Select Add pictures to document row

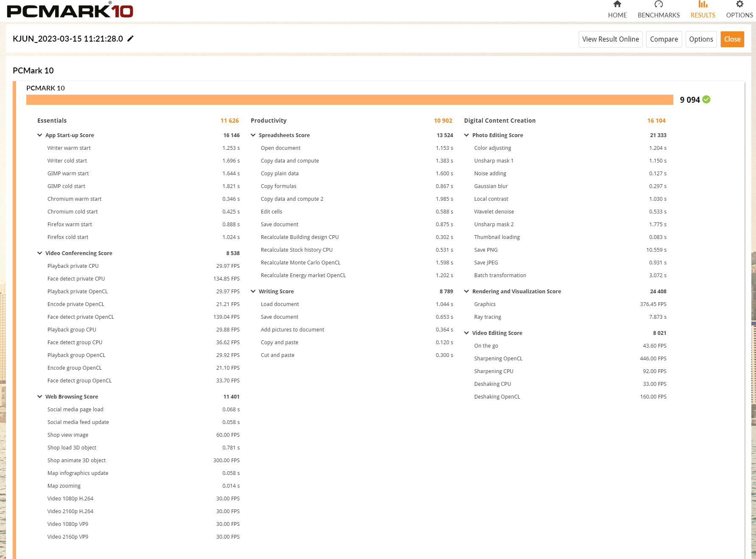(357, 329)
